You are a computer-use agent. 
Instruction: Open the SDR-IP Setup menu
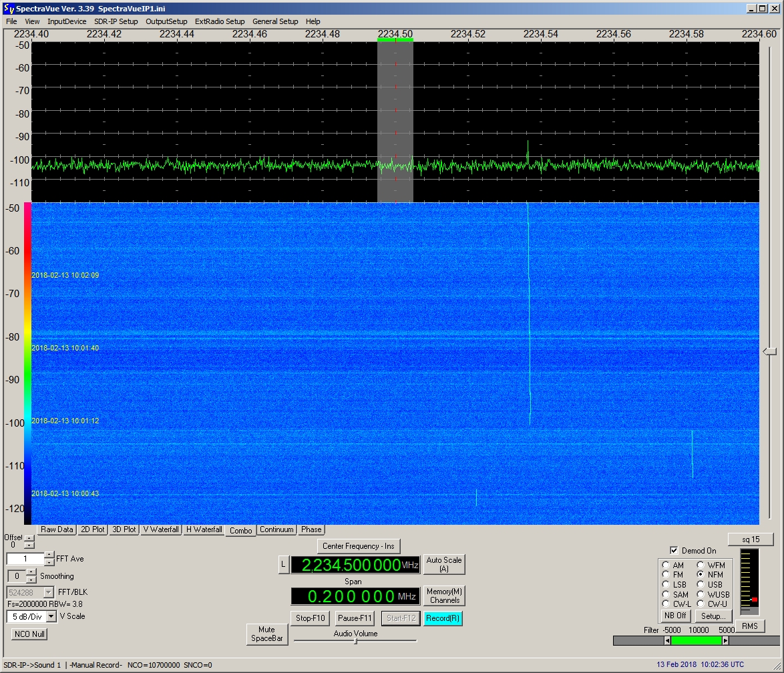point(116,21)
